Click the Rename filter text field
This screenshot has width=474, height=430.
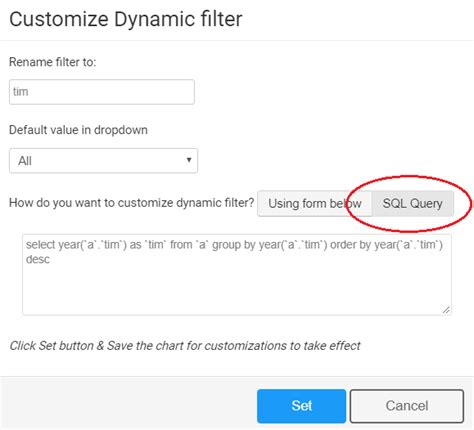(102, 92)
